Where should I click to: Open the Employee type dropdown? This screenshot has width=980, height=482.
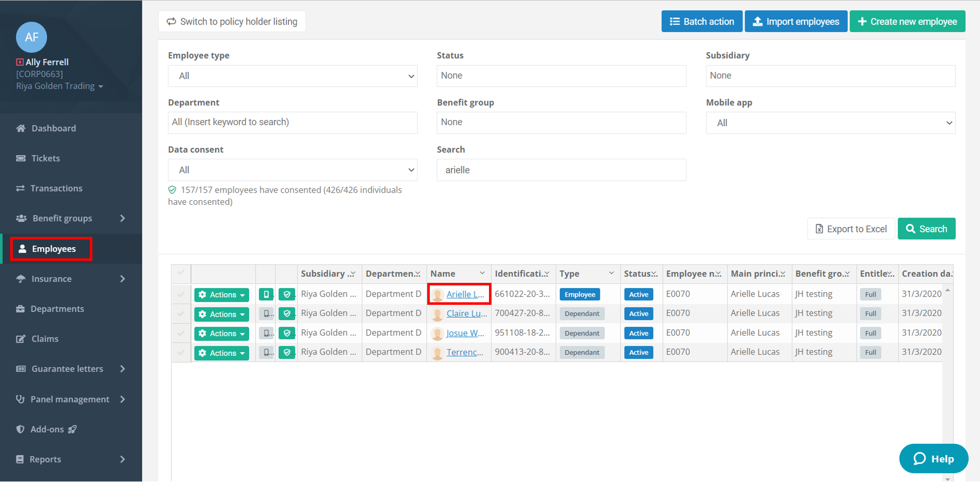[x=292, y=76]
